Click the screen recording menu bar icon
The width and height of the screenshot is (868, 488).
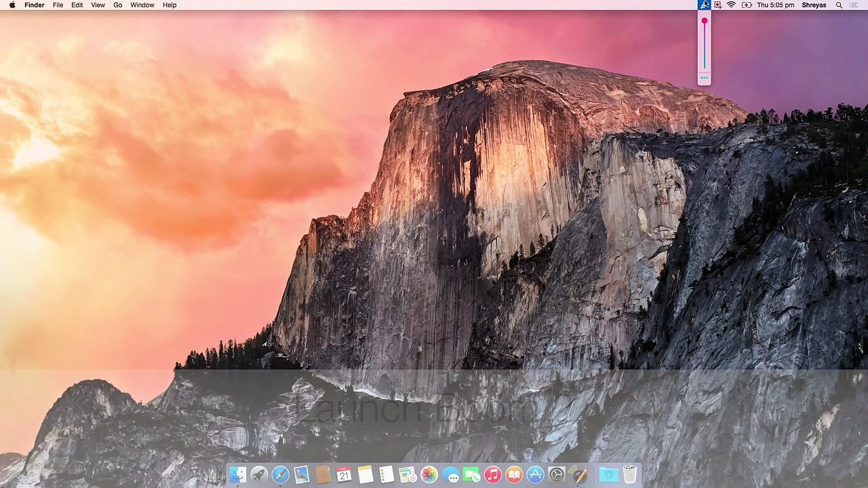[717, 5]
